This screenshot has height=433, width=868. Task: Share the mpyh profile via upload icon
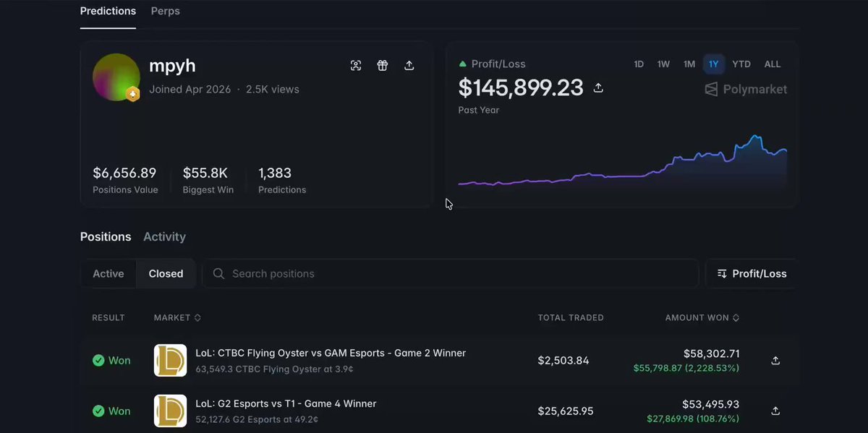tap(409, 66)
